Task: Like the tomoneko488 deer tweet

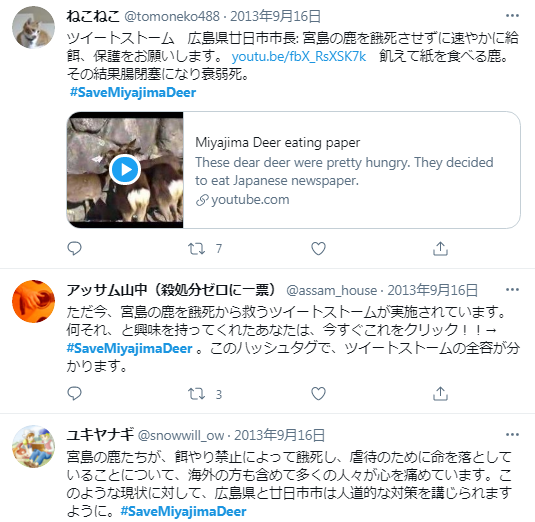Action: (x=318, y=248)
